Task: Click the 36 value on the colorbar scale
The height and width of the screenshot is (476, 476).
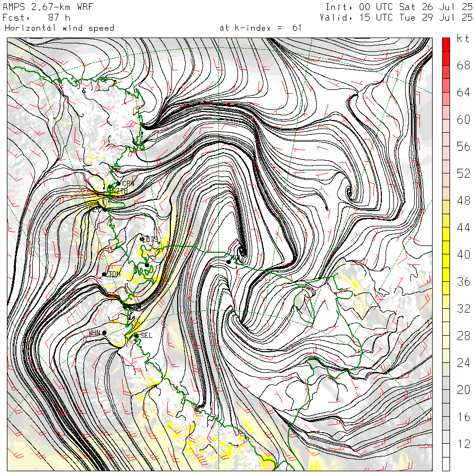Action: point(463,282)
